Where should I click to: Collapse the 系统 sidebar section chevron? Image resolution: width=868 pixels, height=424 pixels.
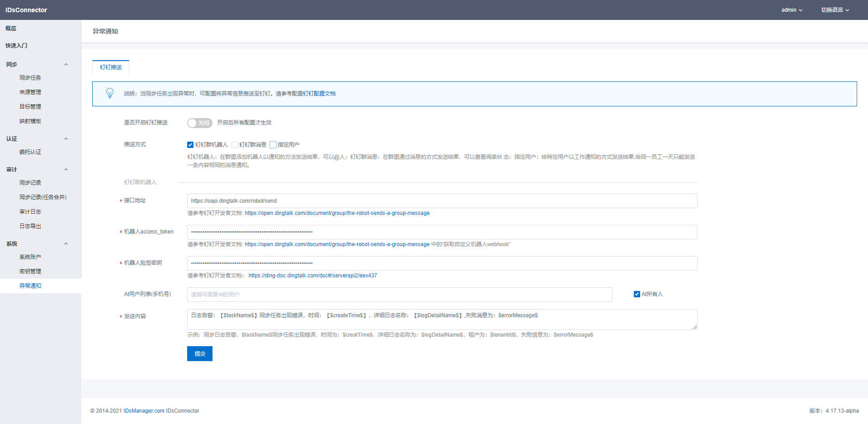[x=66, y=244]
